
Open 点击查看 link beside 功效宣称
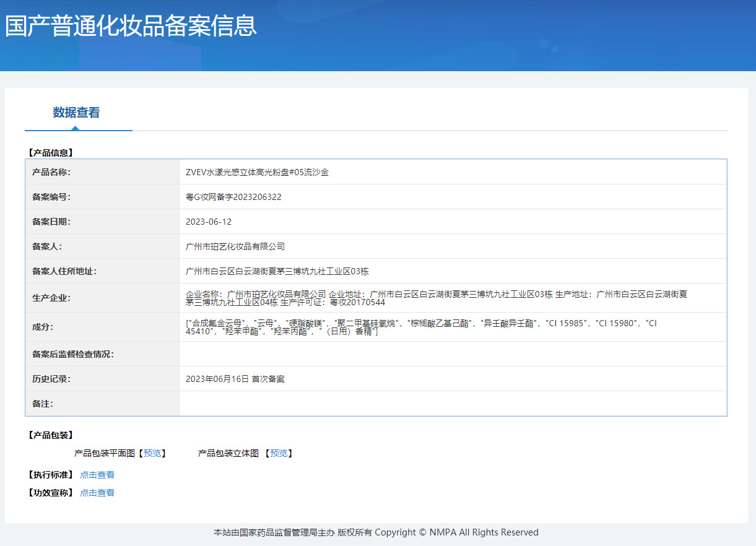coord(97,493)
